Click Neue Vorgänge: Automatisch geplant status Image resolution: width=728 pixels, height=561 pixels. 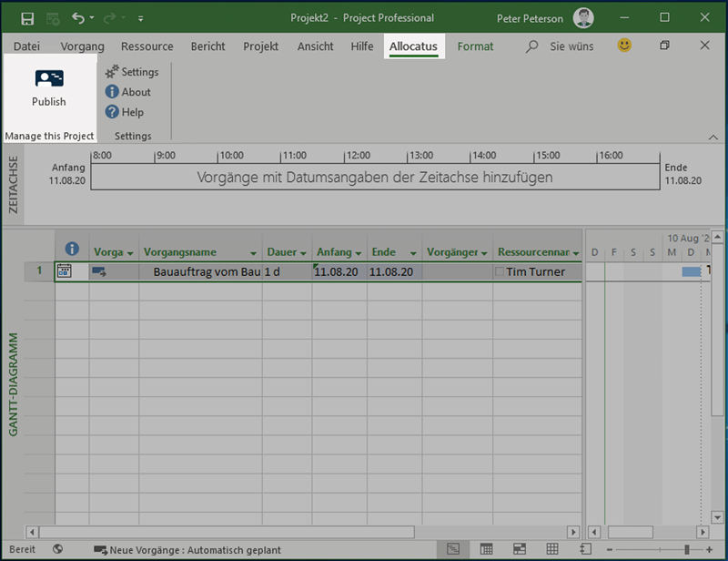pos(187,550)
